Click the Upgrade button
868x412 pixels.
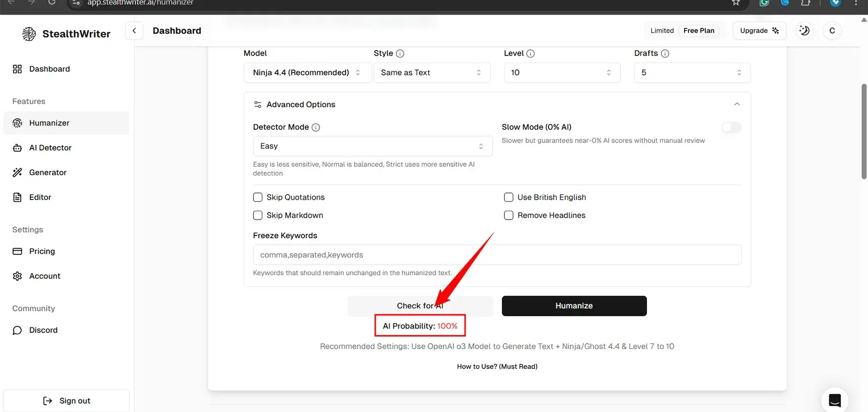759,31
